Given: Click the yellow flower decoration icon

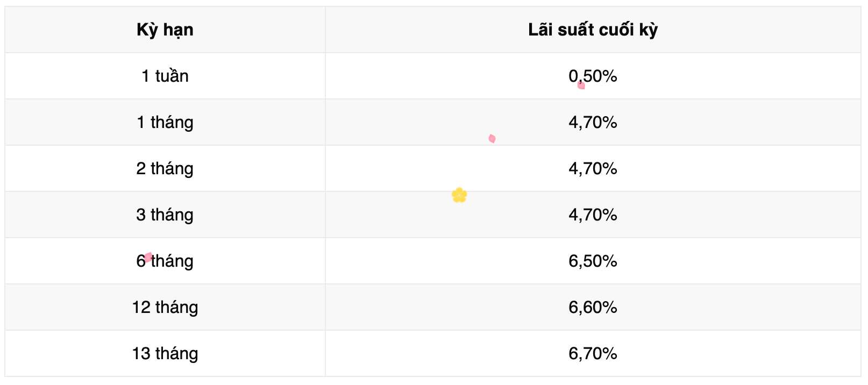Looking at the screenshot, I should tap(459, 195).
